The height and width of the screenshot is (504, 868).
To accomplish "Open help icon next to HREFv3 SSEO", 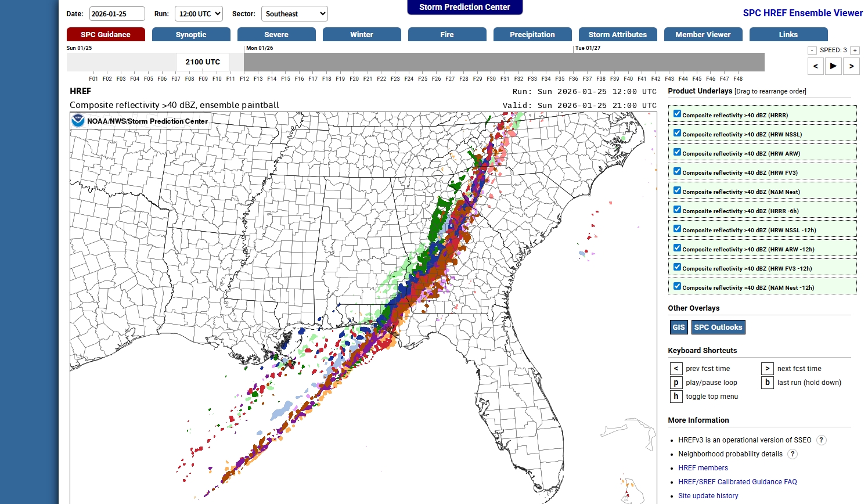I will pyautogui.click(x=821, y=440).
